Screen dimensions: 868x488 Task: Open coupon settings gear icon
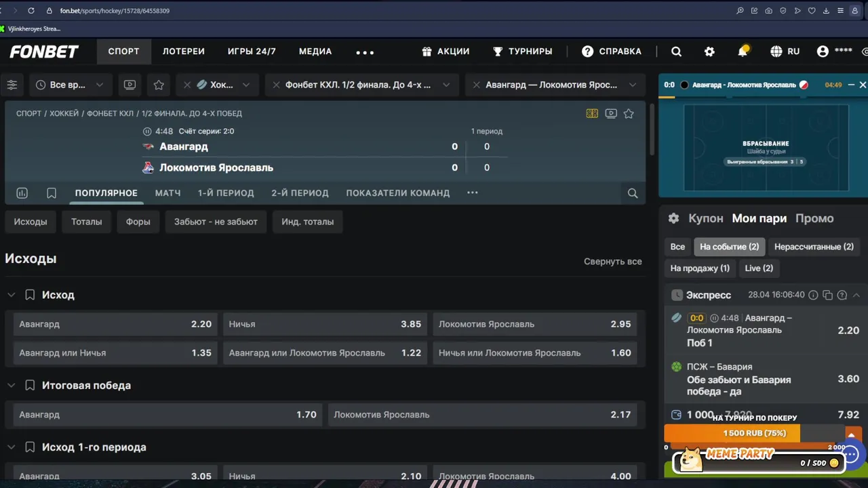point(673,218)
